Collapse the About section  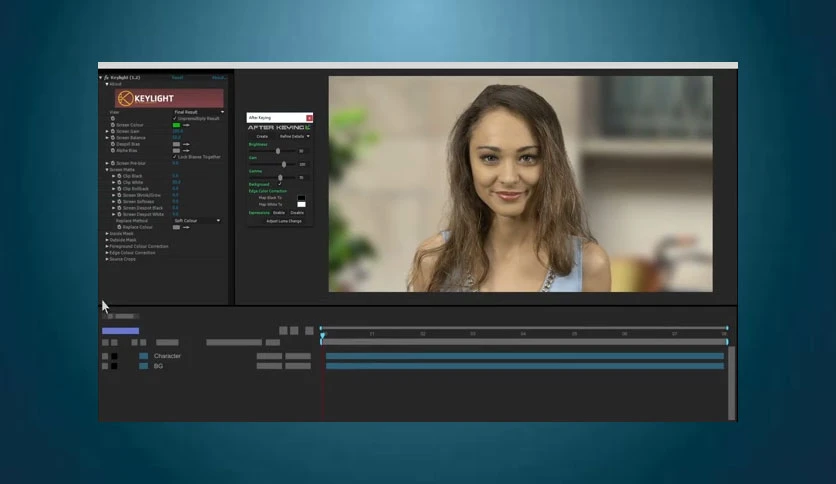click(107, 84)
